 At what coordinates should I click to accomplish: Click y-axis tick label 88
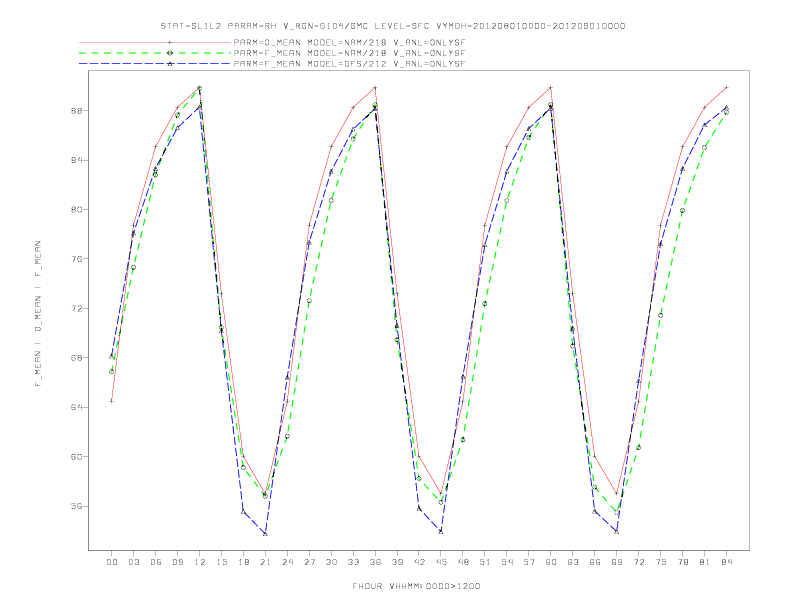point(77,111)
